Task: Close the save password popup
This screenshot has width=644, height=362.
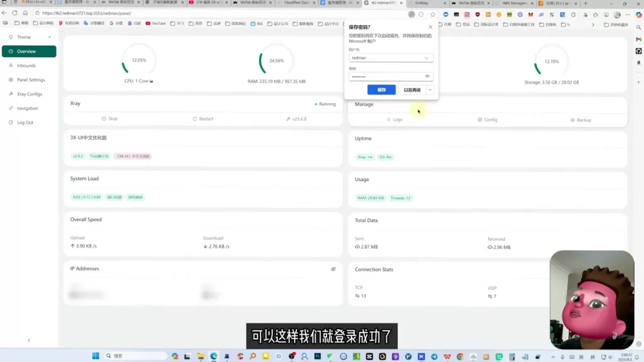Action: pos(430,27)
